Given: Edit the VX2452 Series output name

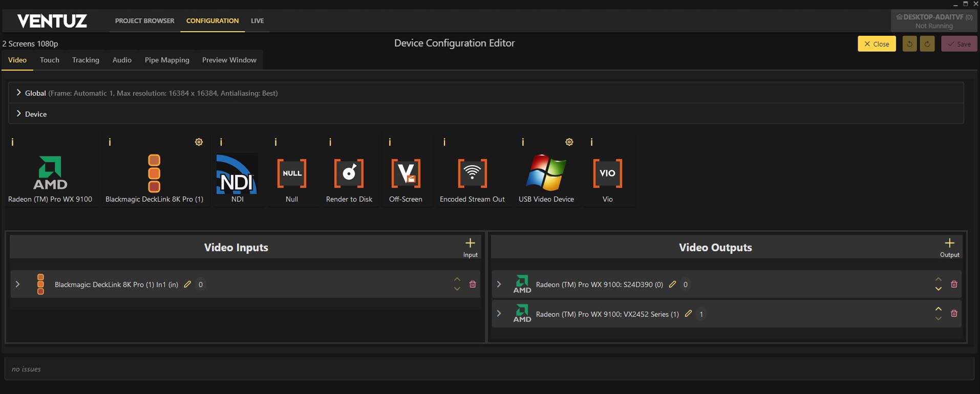Looking at the screenshot, I should click(x=688, y=314).
